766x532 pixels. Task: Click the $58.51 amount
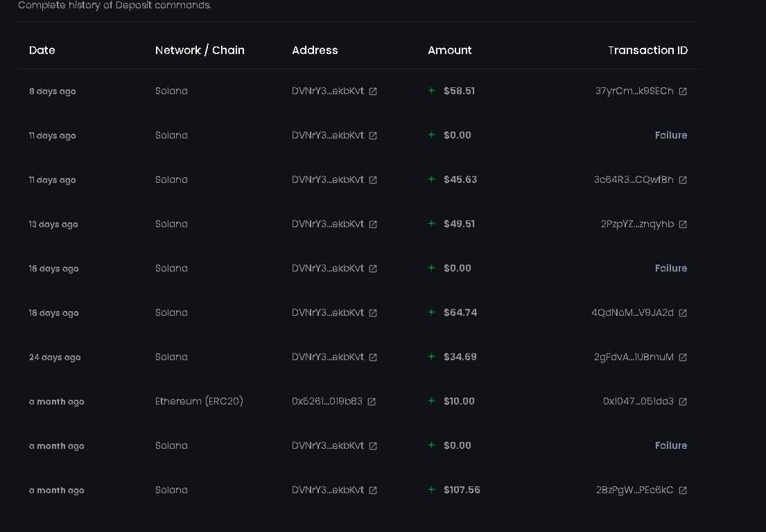459,91
